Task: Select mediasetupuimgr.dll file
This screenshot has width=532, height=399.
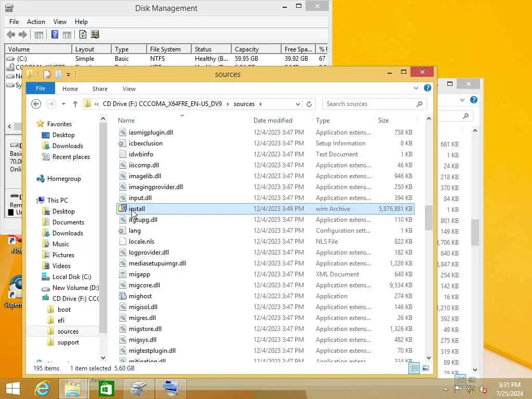Action: (x=265, y=263)
